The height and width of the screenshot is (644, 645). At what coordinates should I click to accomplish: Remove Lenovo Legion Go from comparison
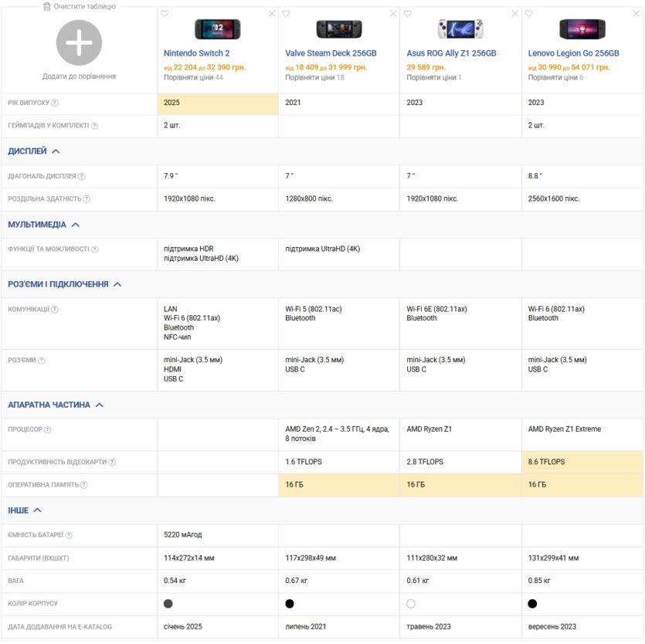(637, 14)
